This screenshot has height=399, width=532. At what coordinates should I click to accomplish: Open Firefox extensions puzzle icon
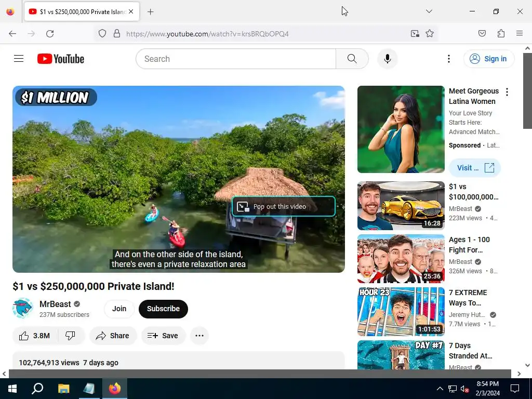(501, 34)
